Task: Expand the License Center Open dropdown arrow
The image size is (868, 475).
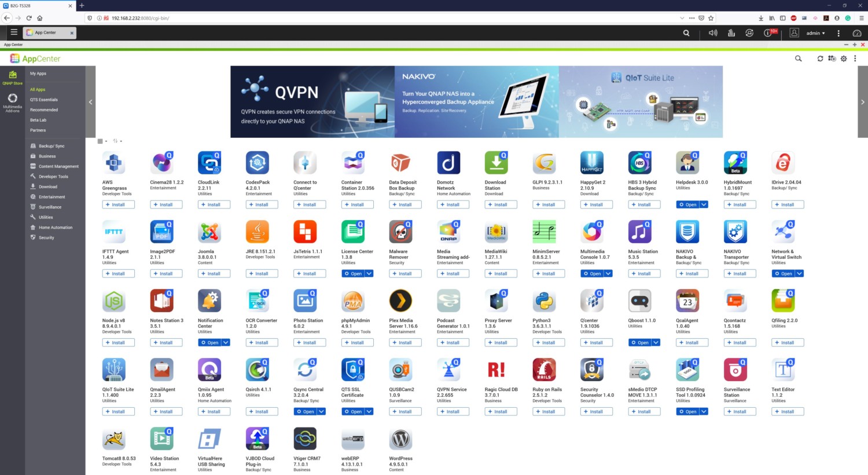Action: pyautogui.click(x=369, y=273)
